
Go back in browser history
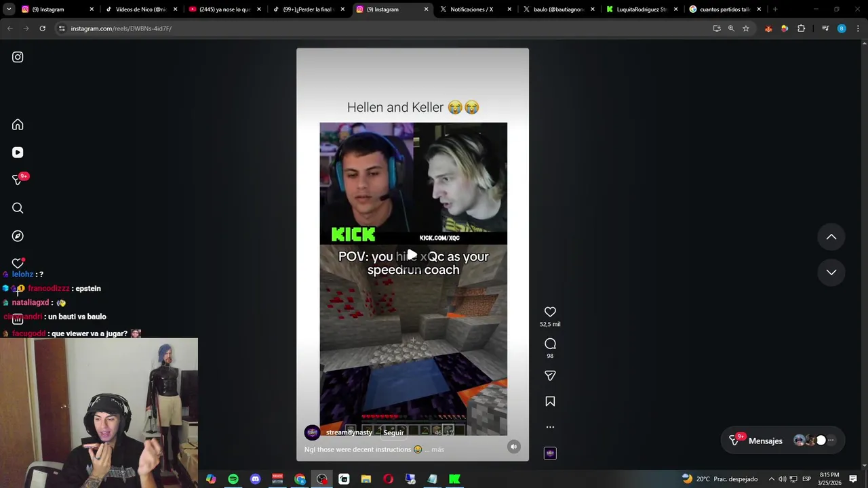9,28
